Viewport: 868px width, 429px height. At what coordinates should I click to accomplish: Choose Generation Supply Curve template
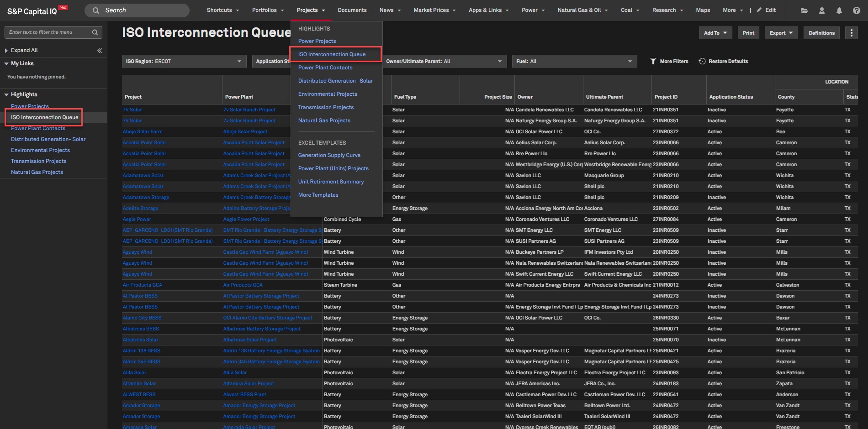(x=329, y=155)
